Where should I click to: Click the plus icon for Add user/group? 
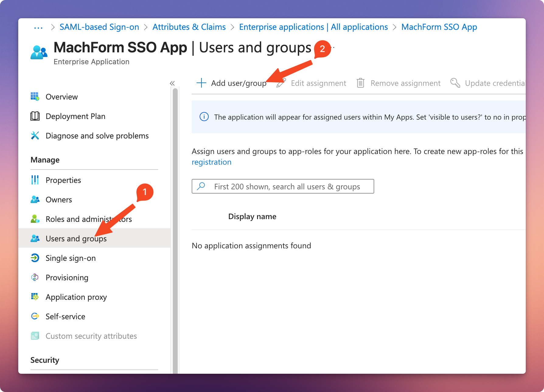tap(201, 83)
